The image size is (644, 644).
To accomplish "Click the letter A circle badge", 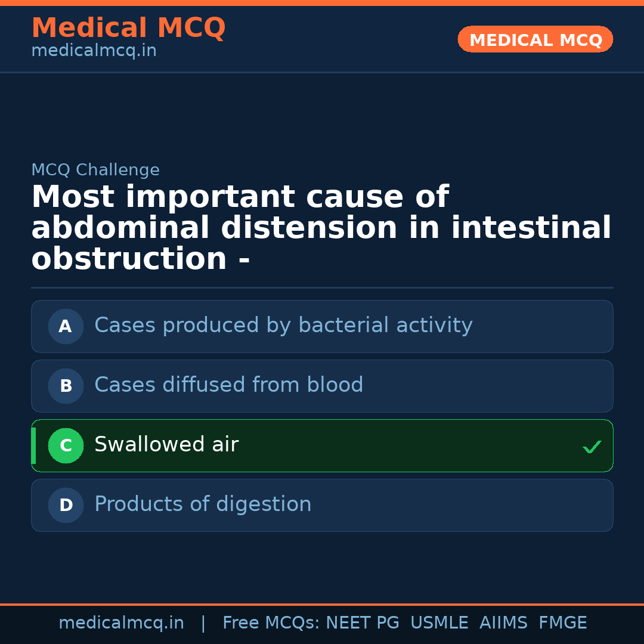I will click(x=66, y=326).
